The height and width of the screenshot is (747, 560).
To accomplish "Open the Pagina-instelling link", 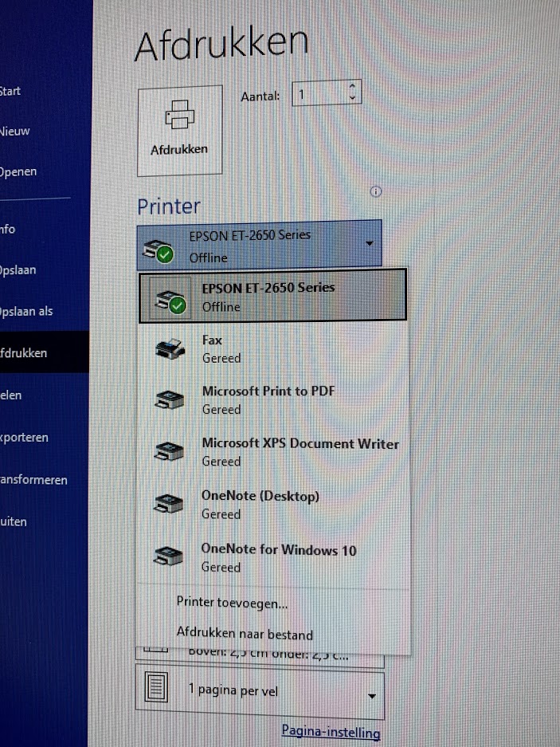I will point(331,733).
